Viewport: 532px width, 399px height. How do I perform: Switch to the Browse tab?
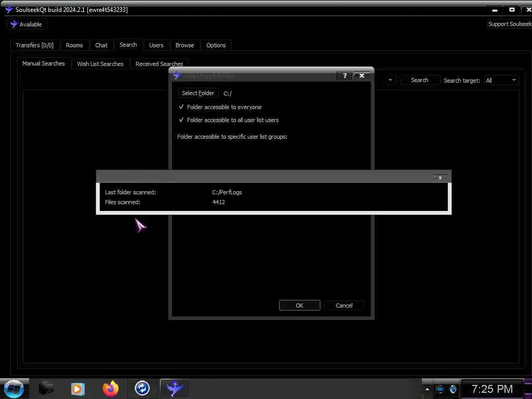[x=184, y=45]
